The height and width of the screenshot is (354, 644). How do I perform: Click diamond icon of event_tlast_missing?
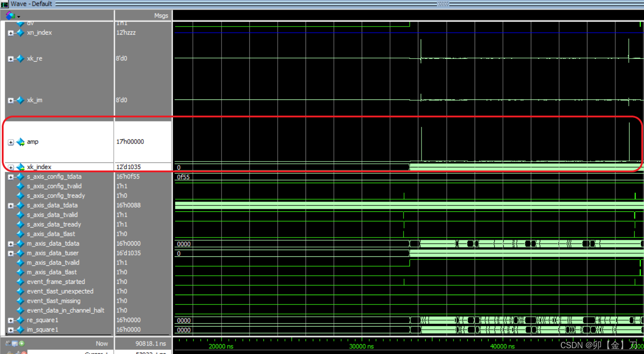[20, 301]
